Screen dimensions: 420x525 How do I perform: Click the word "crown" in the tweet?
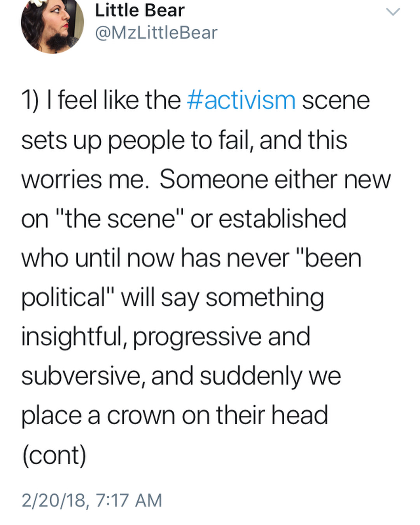click(x=141, y=415)
